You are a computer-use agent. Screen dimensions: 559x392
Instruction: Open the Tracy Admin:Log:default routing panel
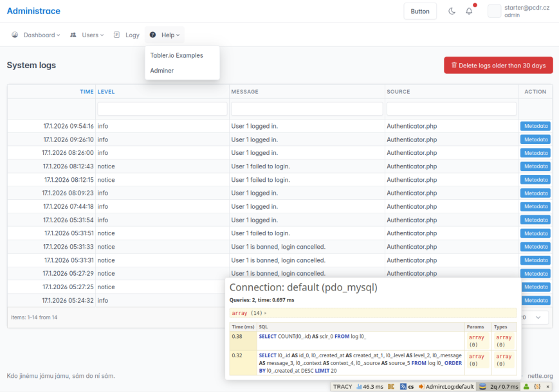446,387
